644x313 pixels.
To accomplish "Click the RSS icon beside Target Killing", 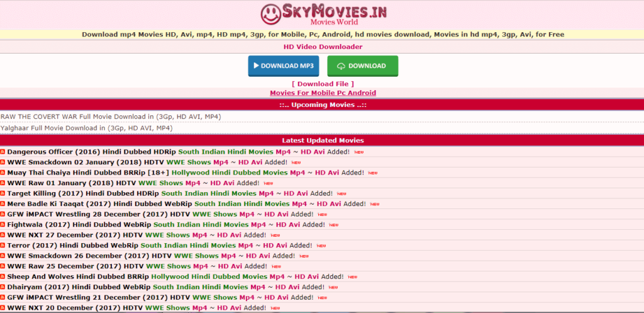I will click(x=3, y=193).
